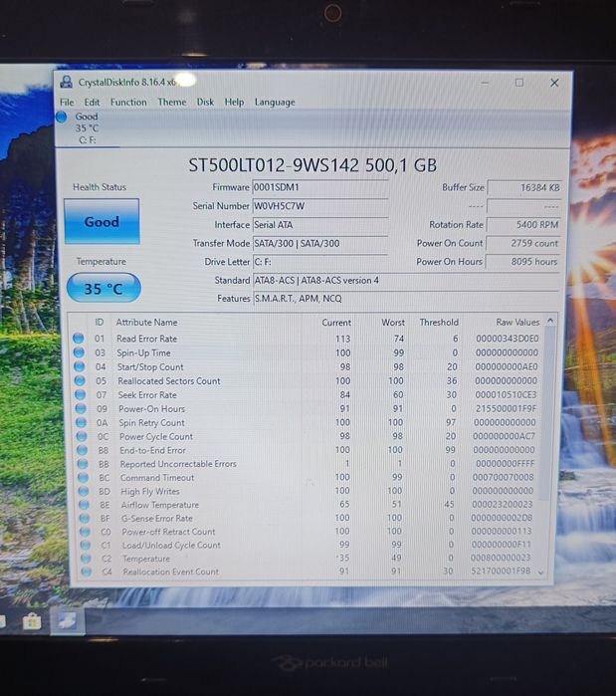Open the File menu
Viewport: 616px width, 696px height.
(x=67, y=103)
